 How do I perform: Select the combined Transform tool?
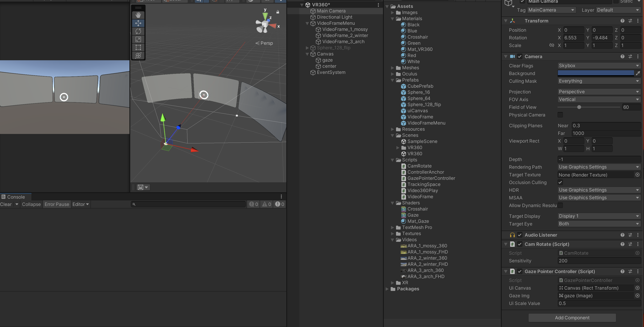(x=138, y=55)
